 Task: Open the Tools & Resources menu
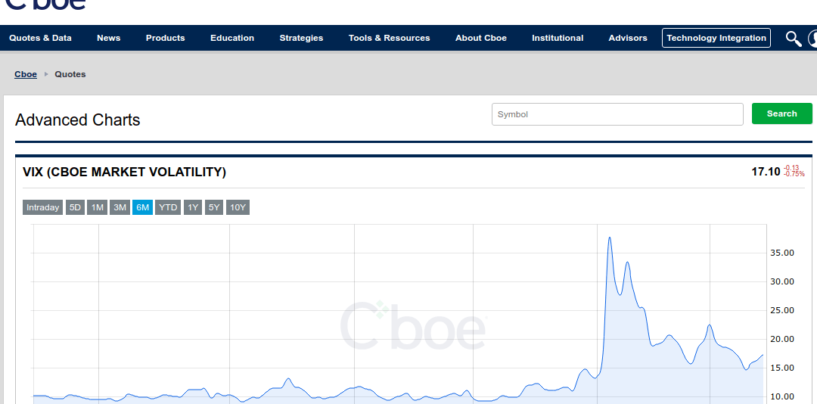click(x=389, y=38)
